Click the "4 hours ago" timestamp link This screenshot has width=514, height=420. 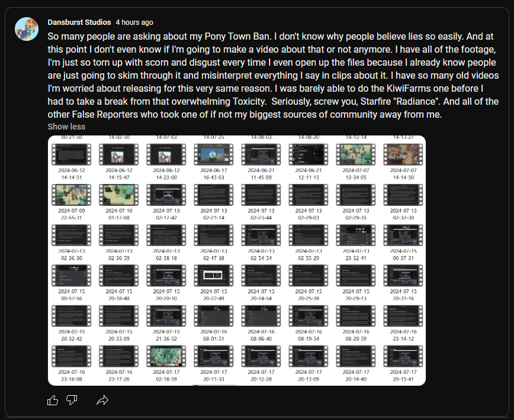point(134,22)
